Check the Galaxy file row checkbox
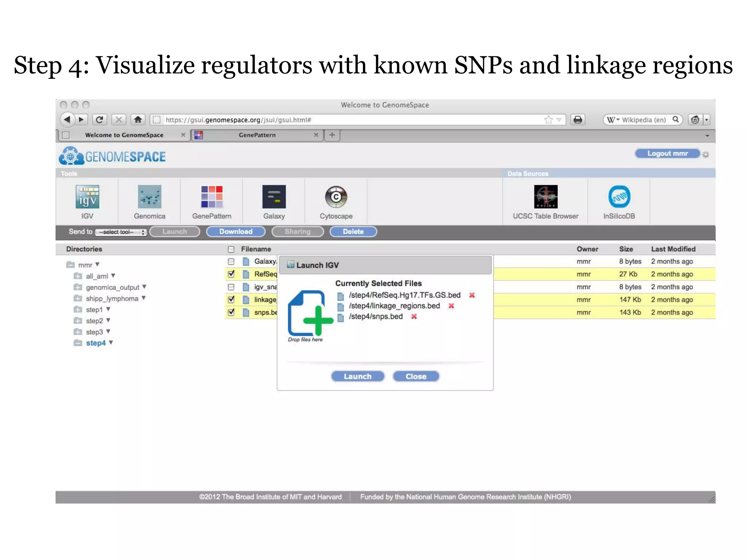This screenshot has width=747, height=560. click(x=231, y=261)
